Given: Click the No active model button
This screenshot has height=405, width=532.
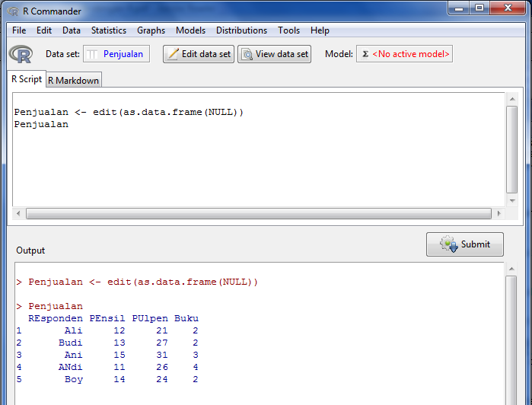Looking at the screenshot, I should (x=404, y=54).
